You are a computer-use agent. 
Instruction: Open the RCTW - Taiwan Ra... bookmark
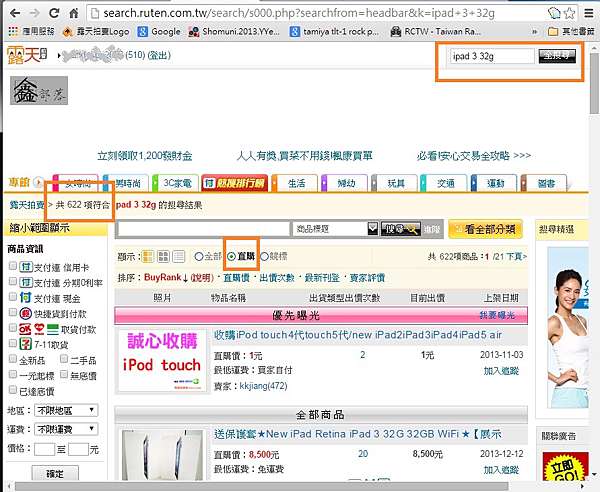[435, 31]
